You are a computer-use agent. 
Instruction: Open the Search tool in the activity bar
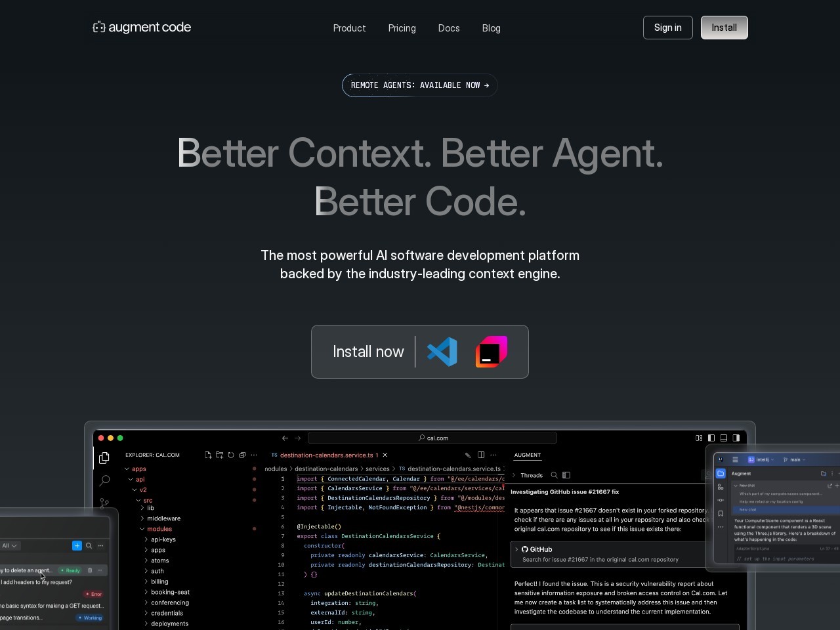pos(104,480)
